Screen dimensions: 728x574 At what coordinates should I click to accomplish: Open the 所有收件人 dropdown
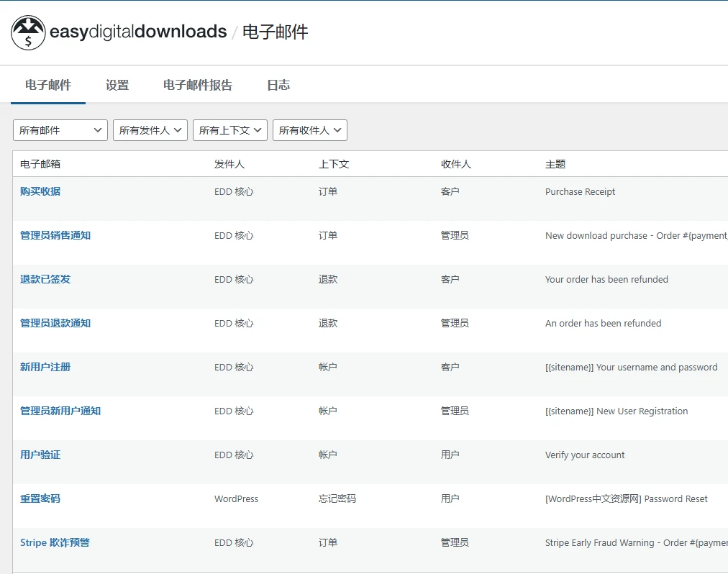click(x=309, y=130)
